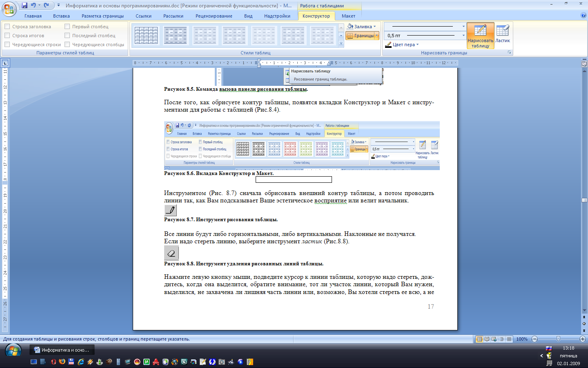Launch Opera from taskbar

pos(53,362)
